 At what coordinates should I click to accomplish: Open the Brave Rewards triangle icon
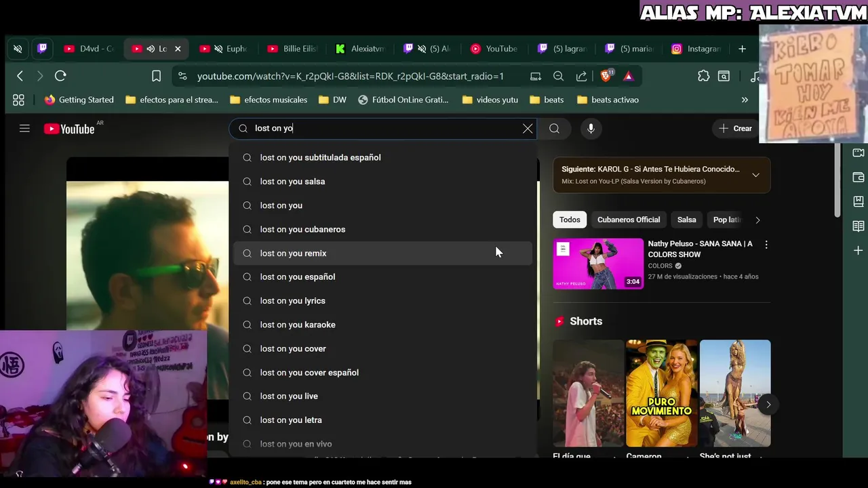coord(628,76)
